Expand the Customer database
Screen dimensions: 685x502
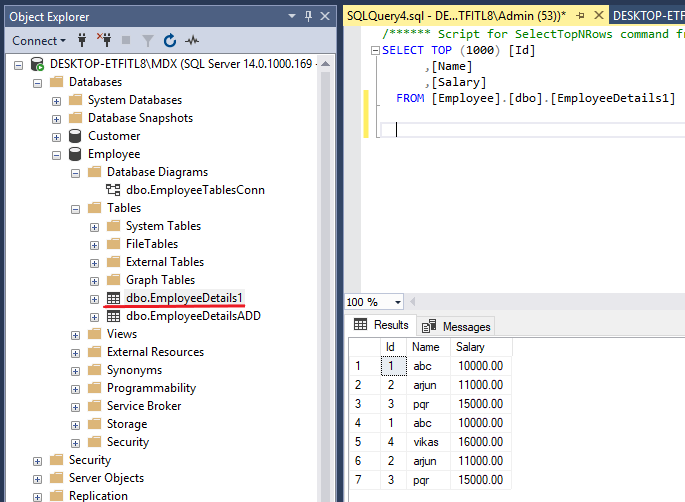[56, 137]
